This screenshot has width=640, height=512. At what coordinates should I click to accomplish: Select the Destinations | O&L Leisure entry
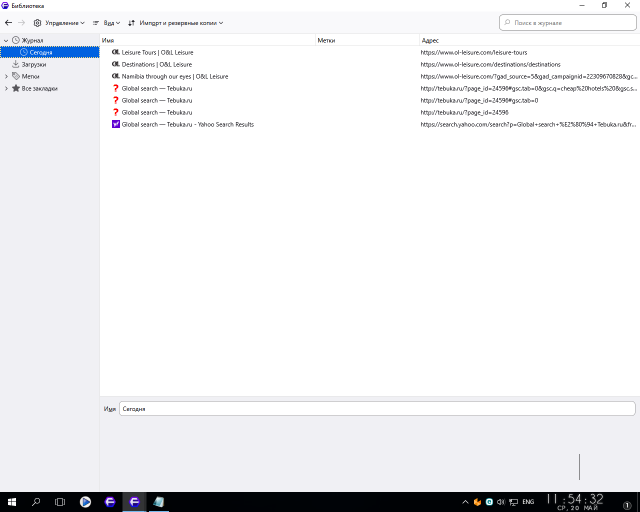pyautogui.click(x=156, y=65)
